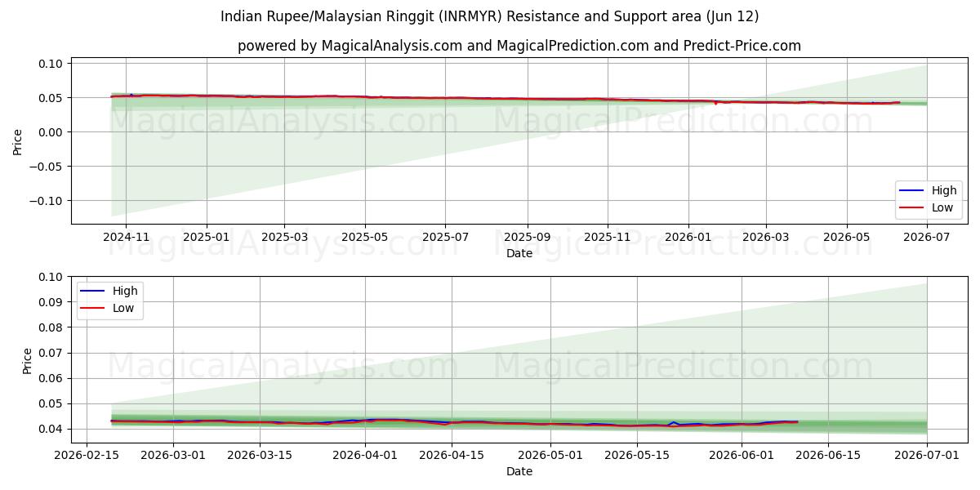Click the '2026-04-01' date tick label
Image resolution: width=980 pixels, height=490 pixels.
pyautogui.click(x=365, y=456)
